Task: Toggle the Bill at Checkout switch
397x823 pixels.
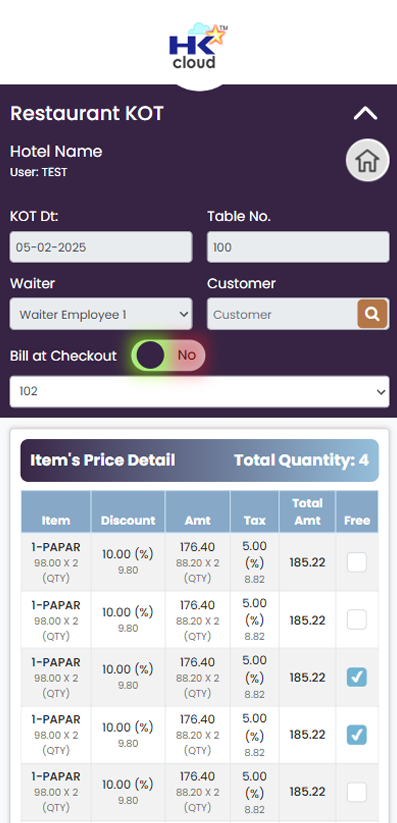Action: [x=168, y=355]
